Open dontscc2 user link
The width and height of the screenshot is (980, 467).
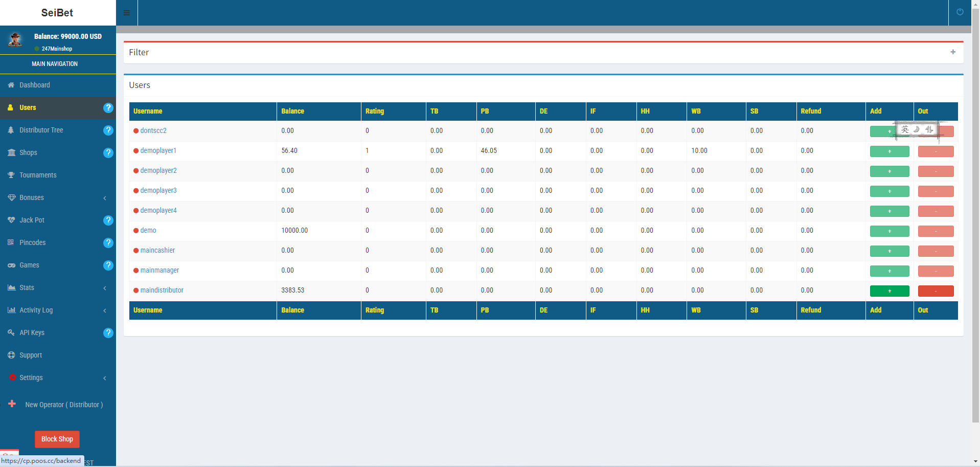[x=153, y=130]
